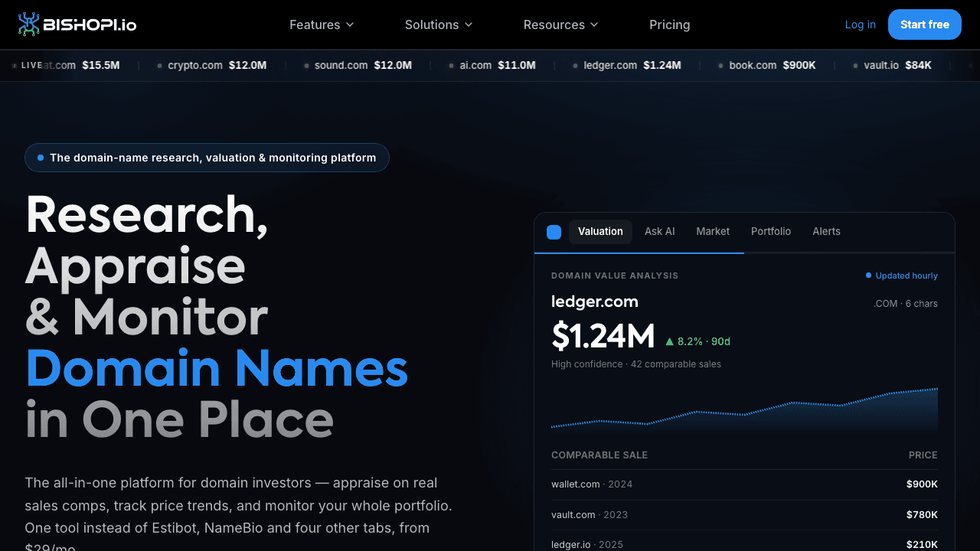Click sound.com in the live ticker

point(341,66)
